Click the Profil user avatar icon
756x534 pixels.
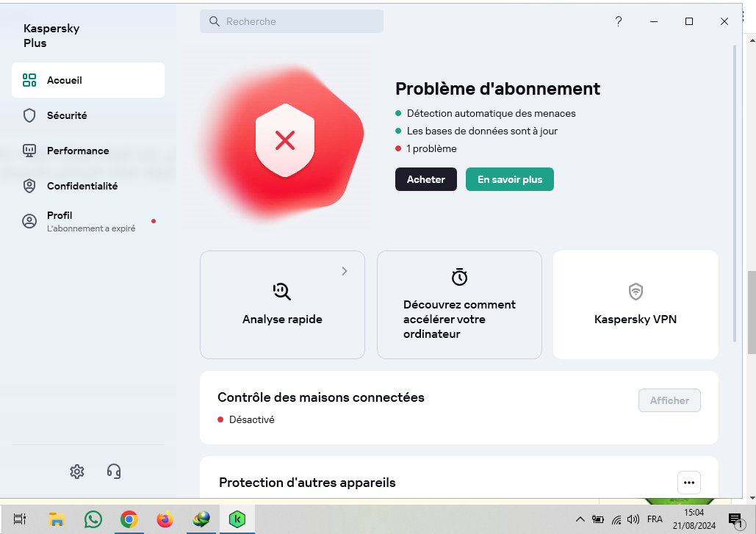tap(29, 221)
